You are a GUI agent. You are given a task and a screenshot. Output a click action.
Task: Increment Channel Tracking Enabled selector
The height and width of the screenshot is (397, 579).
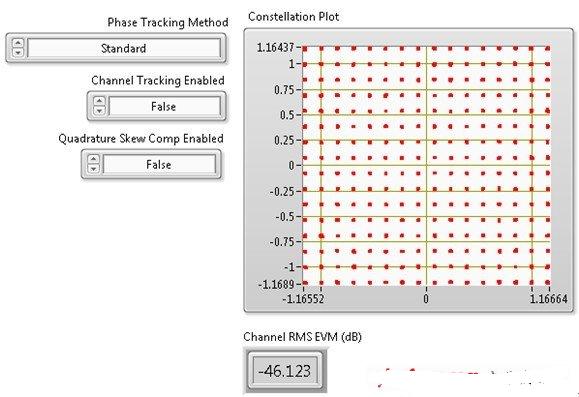(x=99, y=101)
